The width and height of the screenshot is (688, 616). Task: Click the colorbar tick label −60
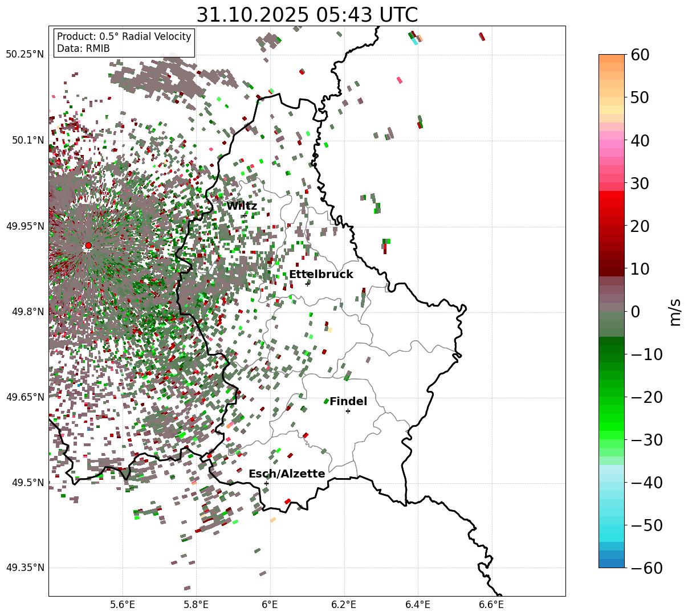[x=647, y=568]
